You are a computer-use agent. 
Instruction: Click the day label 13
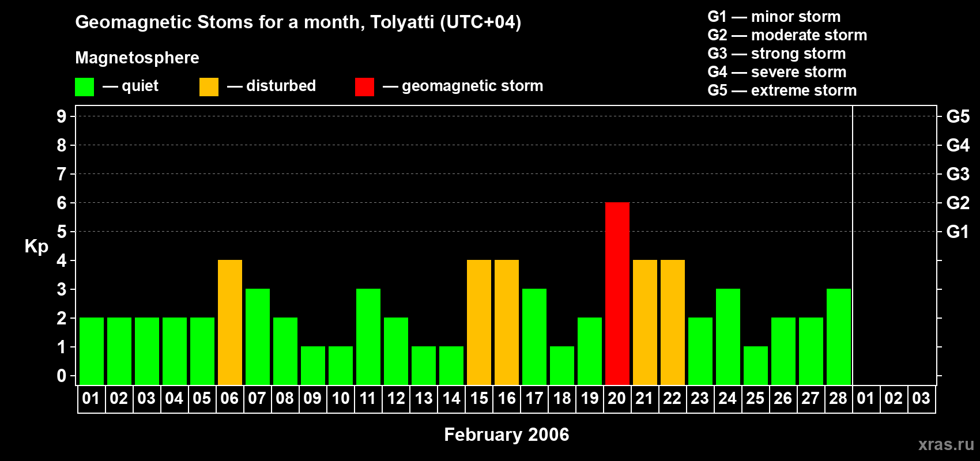pos(423,398)
